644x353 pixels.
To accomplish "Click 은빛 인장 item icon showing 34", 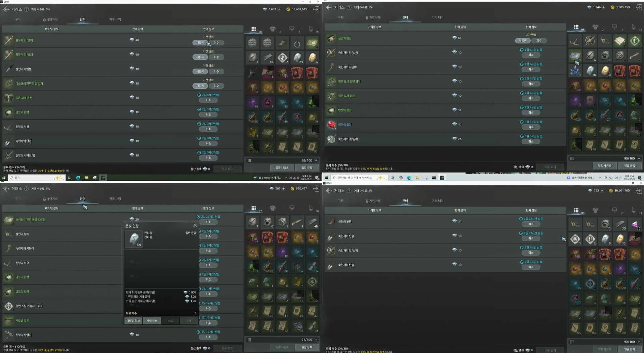I will (134, 239).
